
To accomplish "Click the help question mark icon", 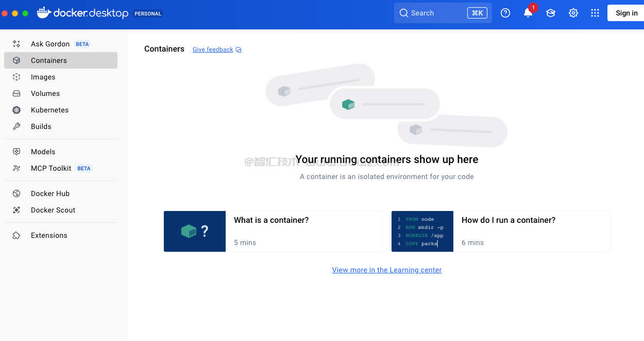I will pyautogui.click(x=505, y=13).
